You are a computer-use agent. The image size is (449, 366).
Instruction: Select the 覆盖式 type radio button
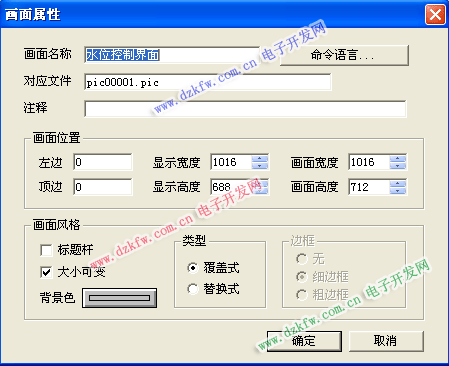pyautogui.click(x=193, y=268)
